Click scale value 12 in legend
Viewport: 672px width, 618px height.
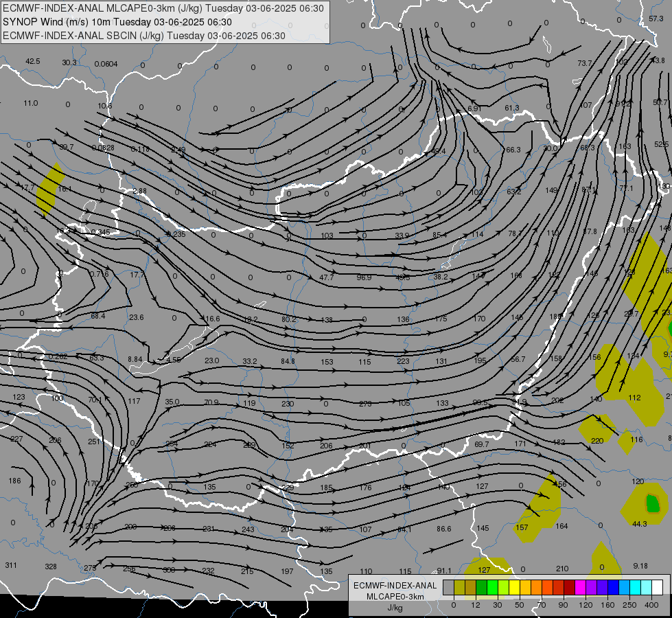[476, 605]
